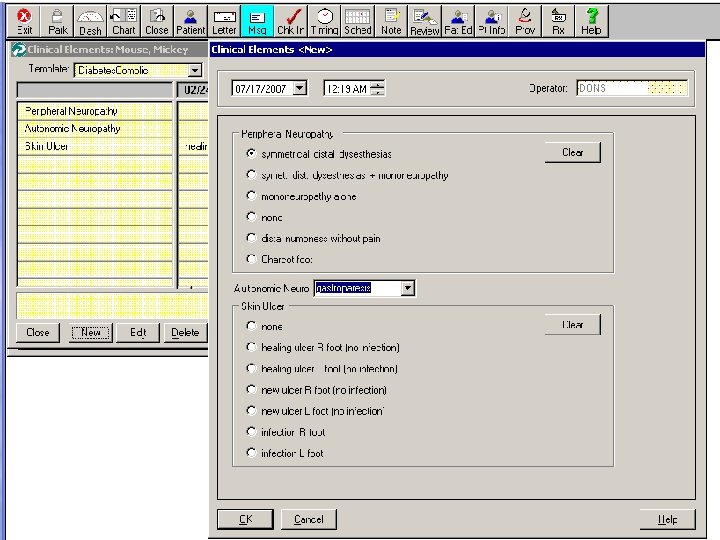Click the time field spinner arrows
Image resolution: width=720 pixels, height=540 pixels.
377,88
